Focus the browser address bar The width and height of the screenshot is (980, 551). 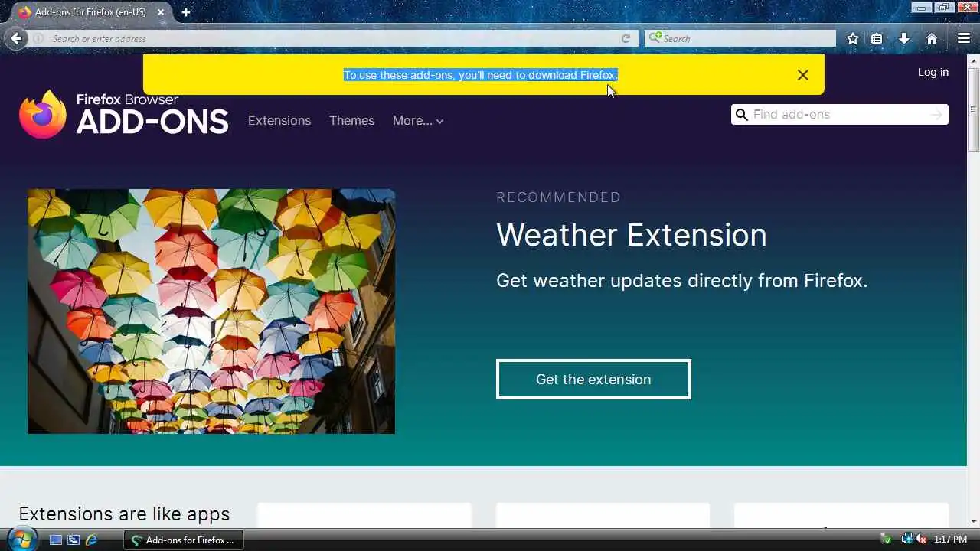pyautogui.click(x=333, y=38)
